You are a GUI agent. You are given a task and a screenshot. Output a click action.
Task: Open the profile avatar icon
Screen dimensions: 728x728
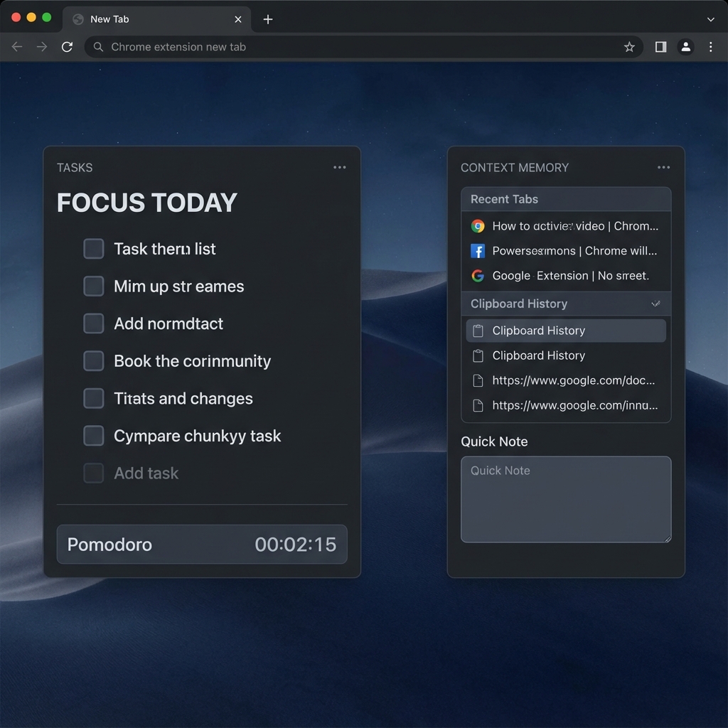point(685,47)
